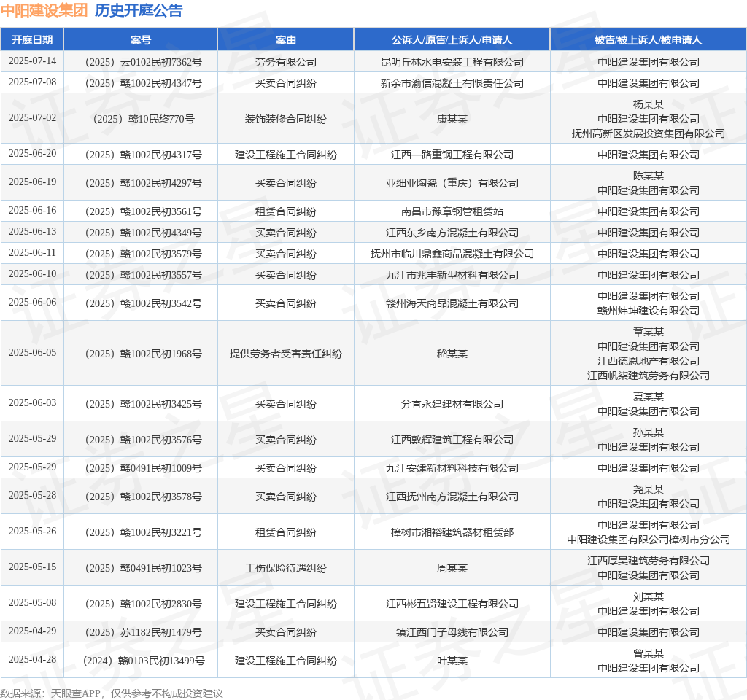
Task: Click plaintiff 赣州海天商品混凝土有限公司
Action: click(x=452, y=303)
